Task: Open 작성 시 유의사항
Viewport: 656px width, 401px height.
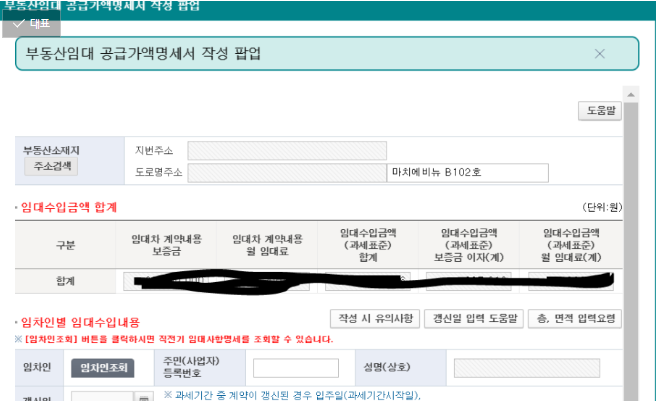Action: 375,319
